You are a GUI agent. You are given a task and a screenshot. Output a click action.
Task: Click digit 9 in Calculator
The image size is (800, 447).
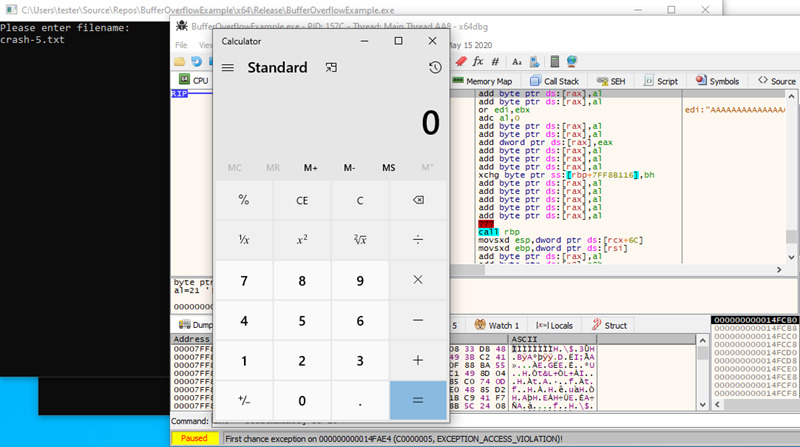coord(360,281)
